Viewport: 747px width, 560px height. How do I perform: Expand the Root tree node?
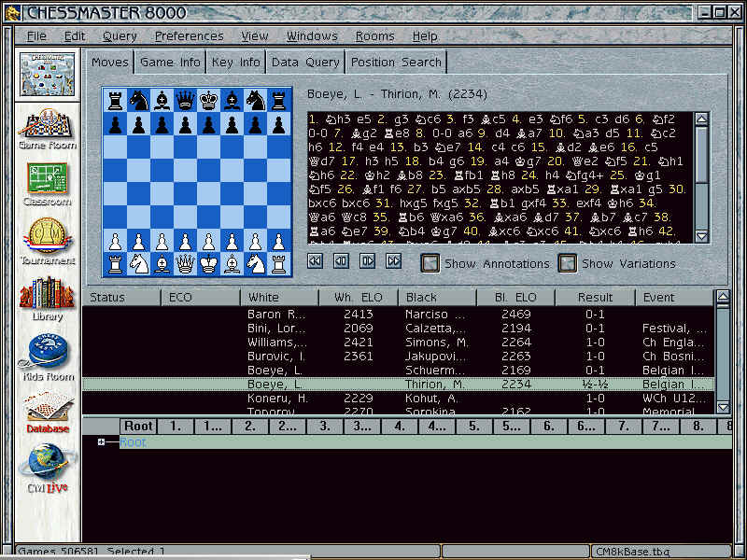(101, 442)
